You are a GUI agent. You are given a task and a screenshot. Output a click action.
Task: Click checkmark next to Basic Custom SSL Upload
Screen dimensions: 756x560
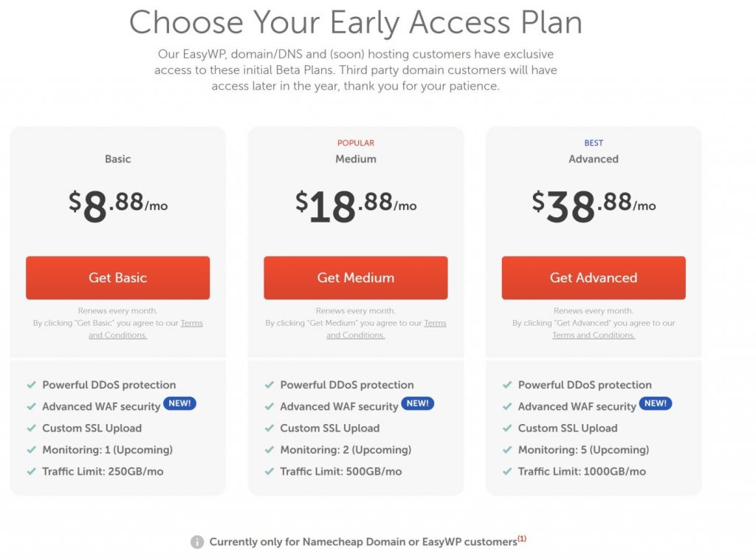31,428
